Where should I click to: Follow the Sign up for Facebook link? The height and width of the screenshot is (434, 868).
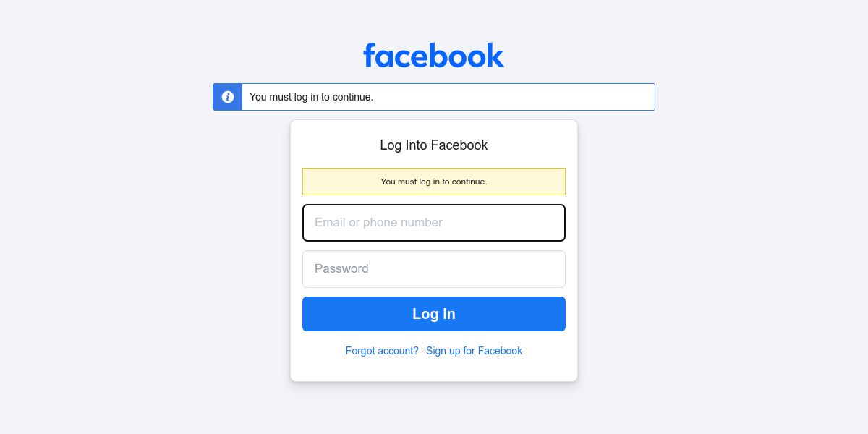point(474,351)
